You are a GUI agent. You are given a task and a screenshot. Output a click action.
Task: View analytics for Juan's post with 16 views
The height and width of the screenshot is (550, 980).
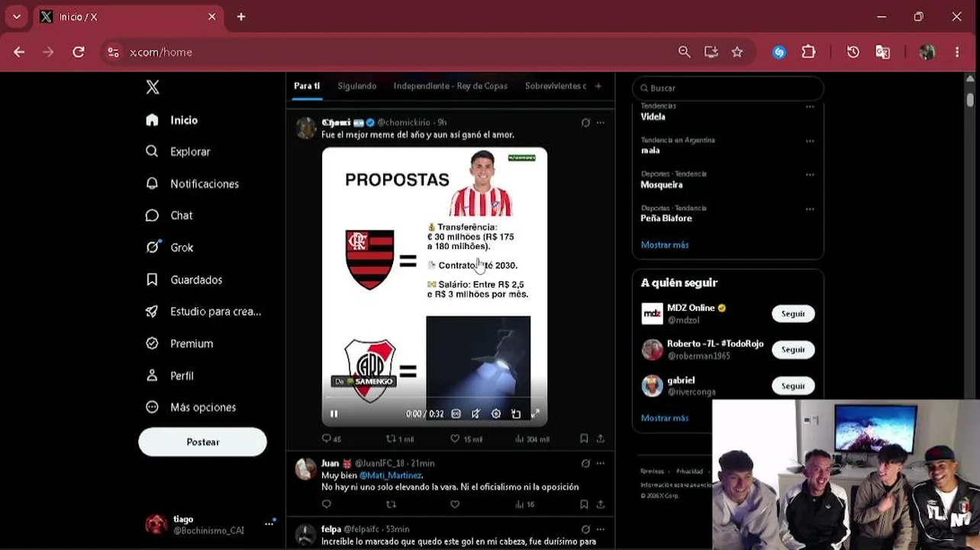(x=525, y=504)
